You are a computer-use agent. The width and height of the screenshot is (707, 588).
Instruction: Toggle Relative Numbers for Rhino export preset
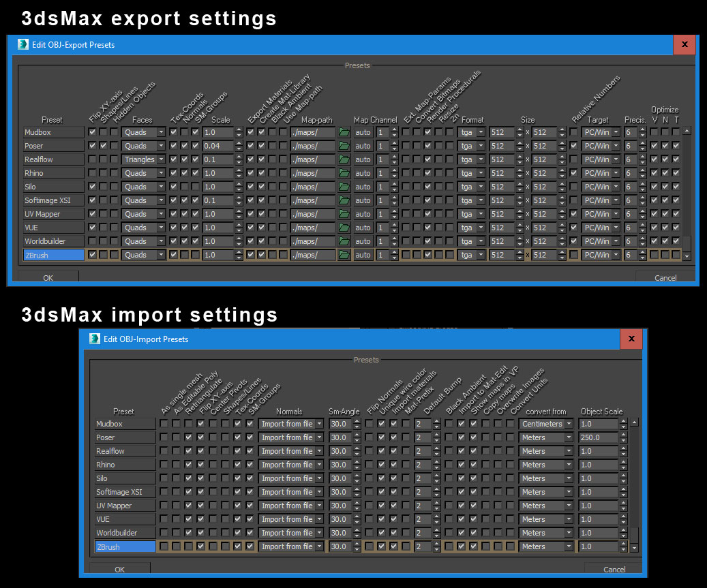click(x=573, y=173)
